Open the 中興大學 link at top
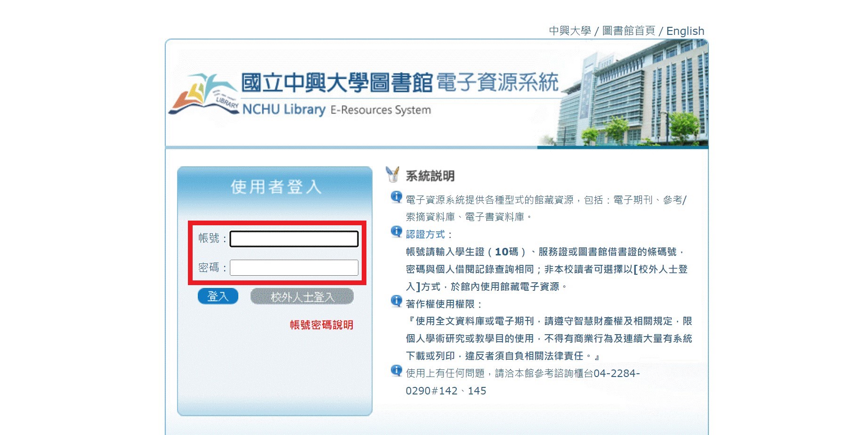The height and width of the screenshot is (435, 868). point(570,31)
